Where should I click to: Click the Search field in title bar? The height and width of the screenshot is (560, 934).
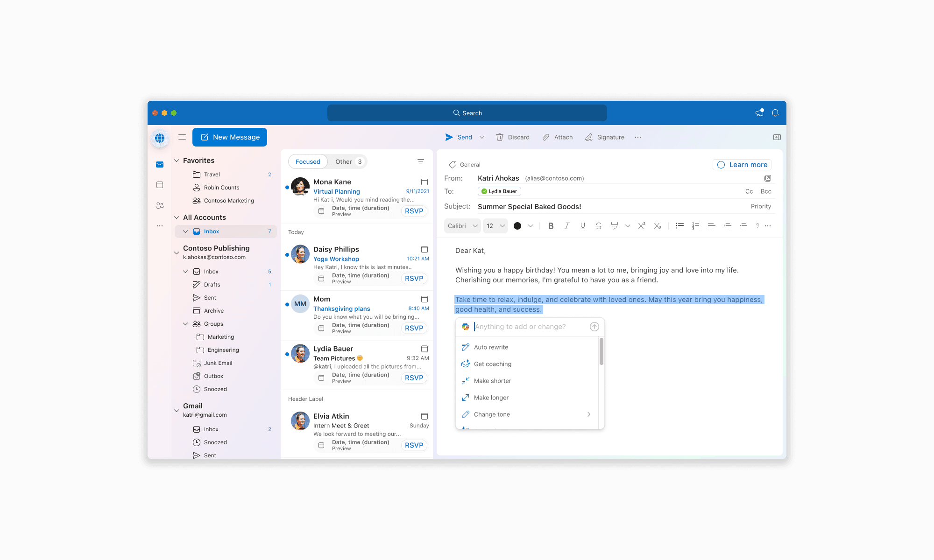pos(467,113)
